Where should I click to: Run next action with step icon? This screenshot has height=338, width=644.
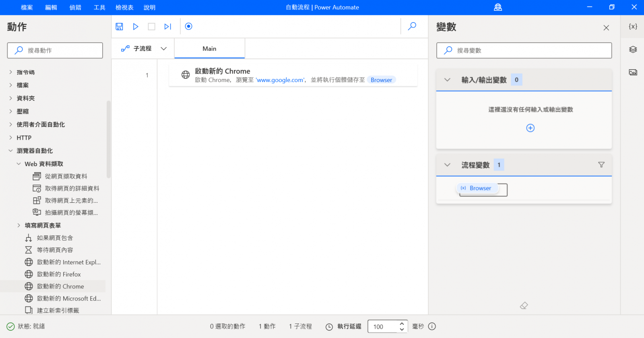pos(168,27)
